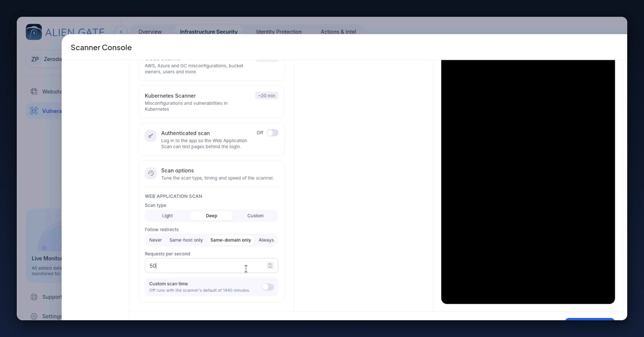Select the Light scan type
The height and width of the screenshot is (337, 644).
(167, 216)
